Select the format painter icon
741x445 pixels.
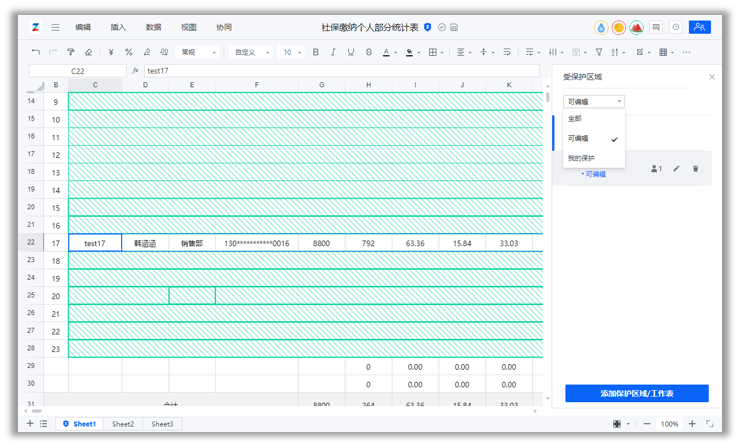(70, 52)
